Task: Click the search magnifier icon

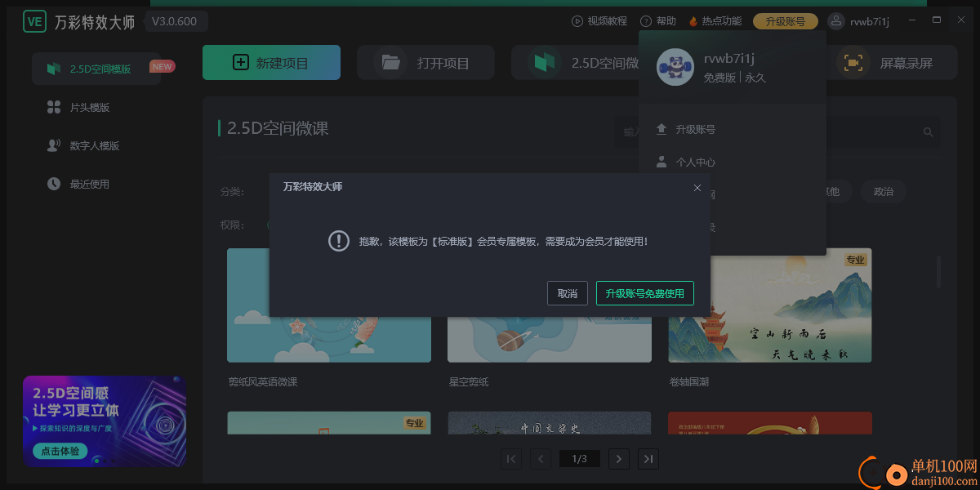Action: click(929, 131)
